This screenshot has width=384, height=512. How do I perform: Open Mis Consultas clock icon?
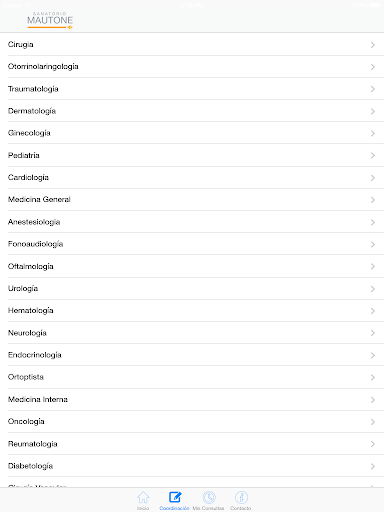tap(209, 497)
